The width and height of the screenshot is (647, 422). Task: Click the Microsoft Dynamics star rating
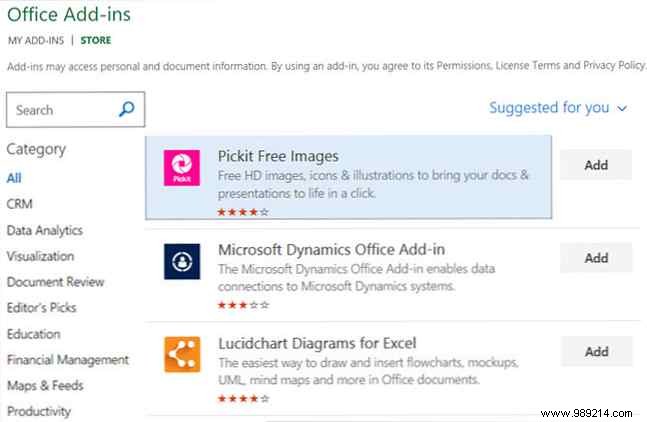tap(243, 305)
